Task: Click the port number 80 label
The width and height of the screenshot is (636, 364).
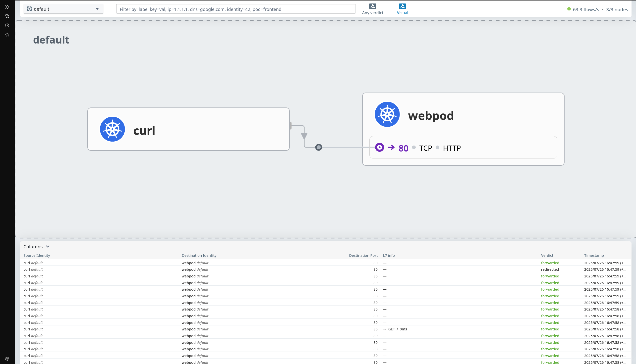Action: 403,148
